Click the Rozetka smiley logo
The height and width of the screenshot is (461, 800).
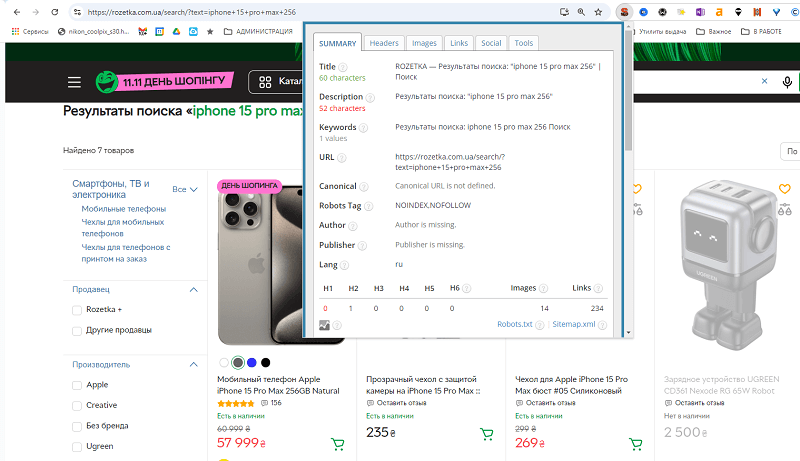click(x=107, y=82)
